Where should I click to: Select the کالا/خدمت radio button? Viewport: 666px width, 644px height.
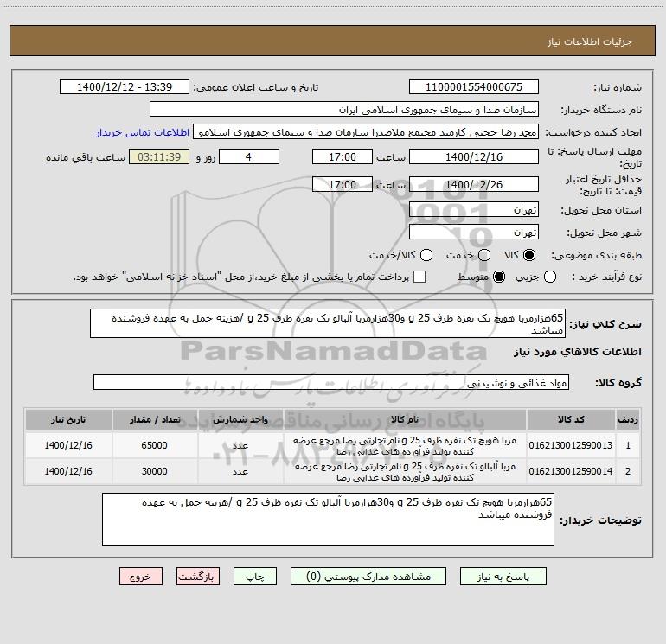pos(426,255)
